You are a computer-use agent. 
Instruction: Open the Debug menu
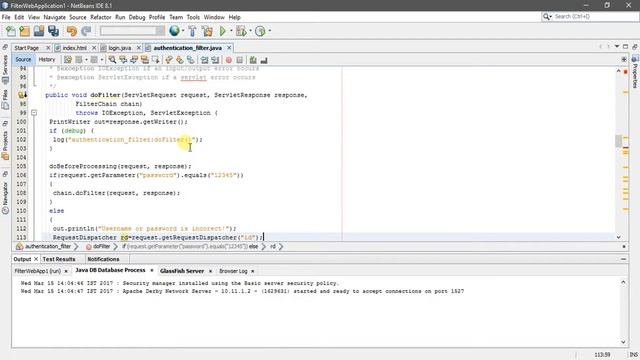[137, 17]
